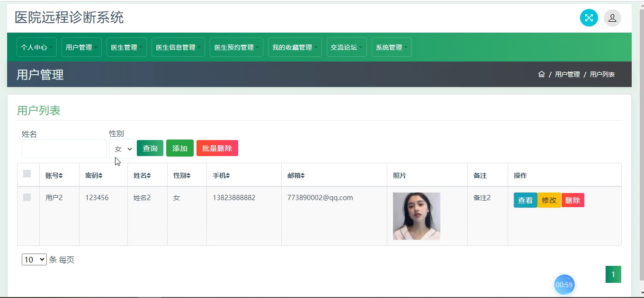Sort table by 账号 column

tap(54, 175)
